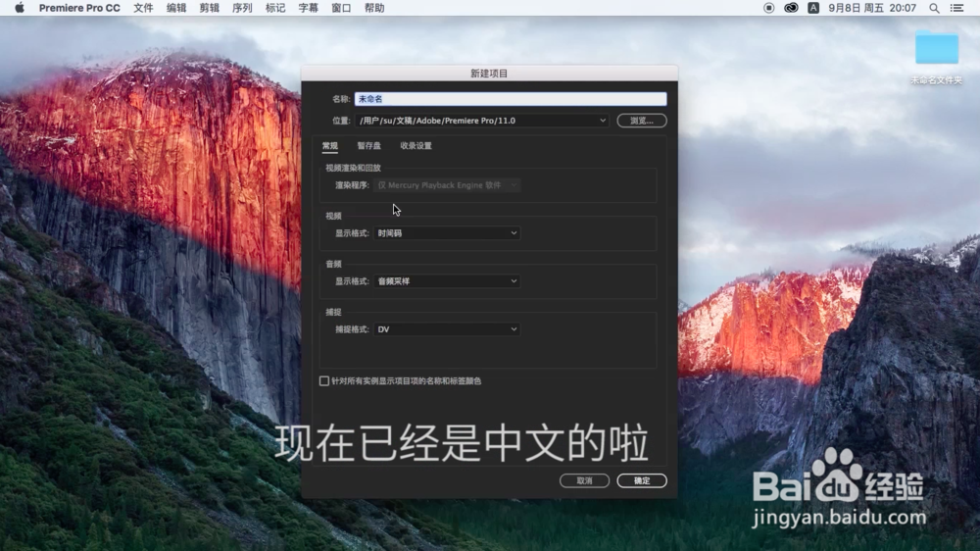
Task: Expand the 位置 path dropdown
Action: click(482, 121)
